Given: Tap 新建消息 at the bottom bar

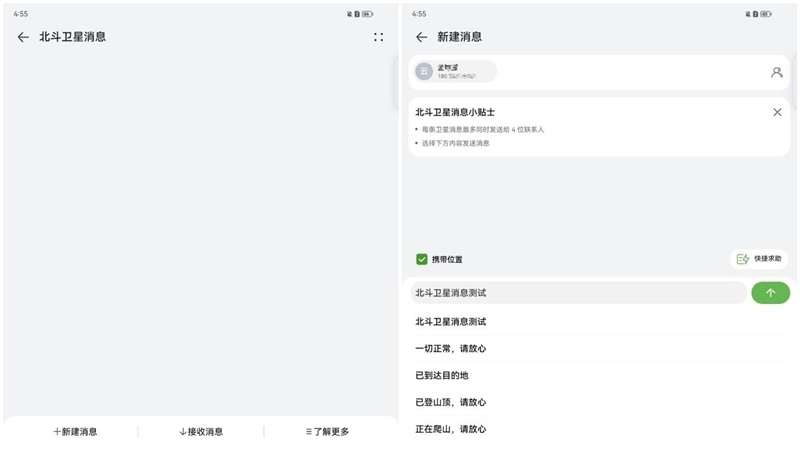Looking at the screenshot, I should (x=75, y=432).
